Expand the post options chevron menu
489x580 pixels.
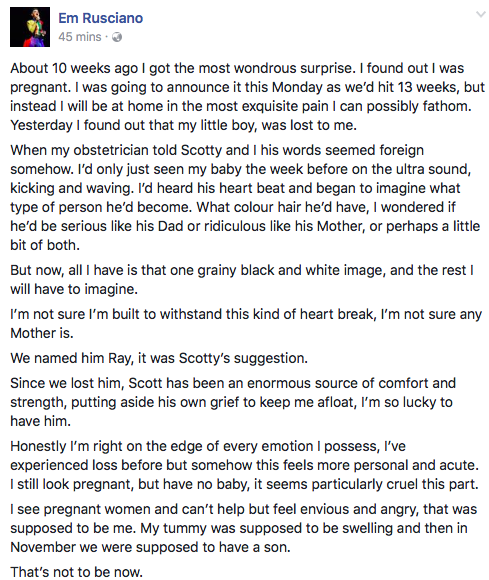[480, 14]
